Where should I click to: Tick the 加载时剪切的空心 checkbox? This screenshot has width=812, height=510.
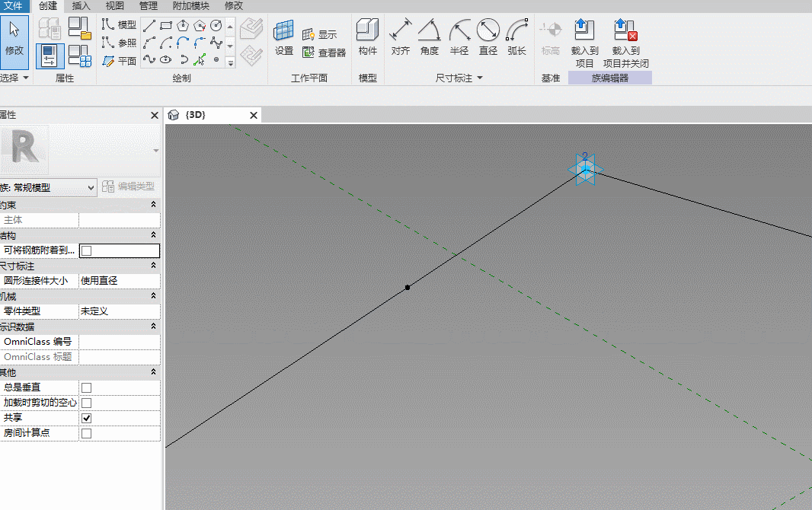(87, 403)
